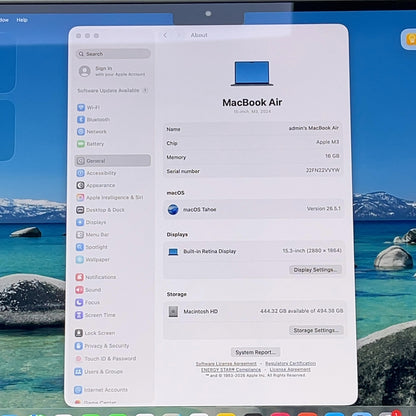Open the Software License Agreement link
The image size is (416, 416).
click(226, 364)
